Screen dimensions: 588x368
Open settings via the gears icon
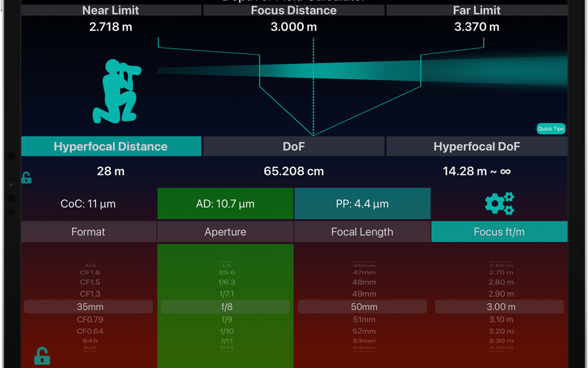click(x=499, y=203)
